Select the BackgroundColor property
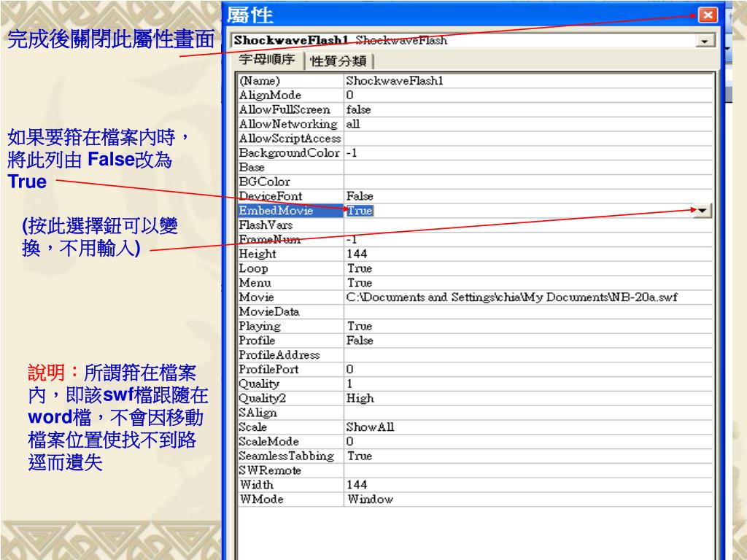Image resolution: width=747 pixels, height=560 pixels. (x=290, y=153)
